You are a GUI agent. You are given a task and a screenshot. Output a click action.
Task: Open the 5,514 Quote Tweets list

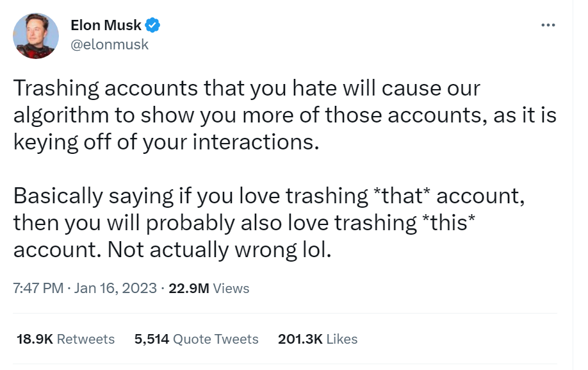[x=197, y=339]
